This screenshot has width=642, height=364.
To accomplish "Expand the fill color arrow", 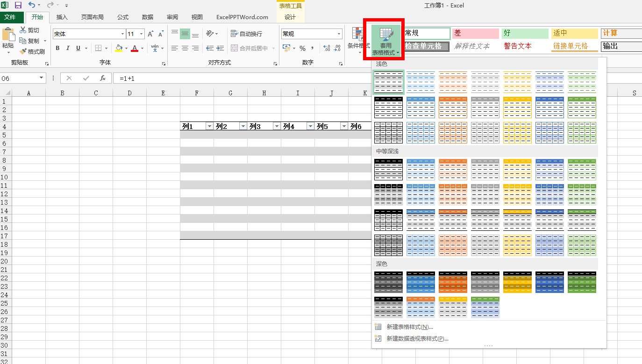I will pyautogui.click(x=126, y=48).
